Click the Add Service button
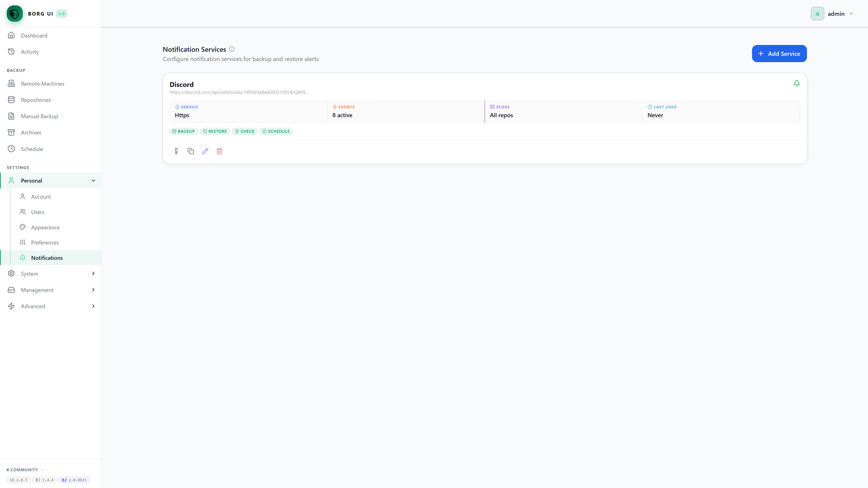The width and height of the screenshot is (868, 488). [779, 54]
